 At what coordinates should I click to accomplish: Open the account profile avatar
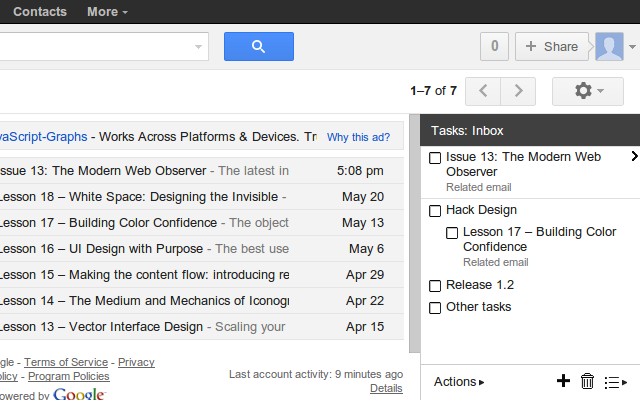click(x=609, y=47)
